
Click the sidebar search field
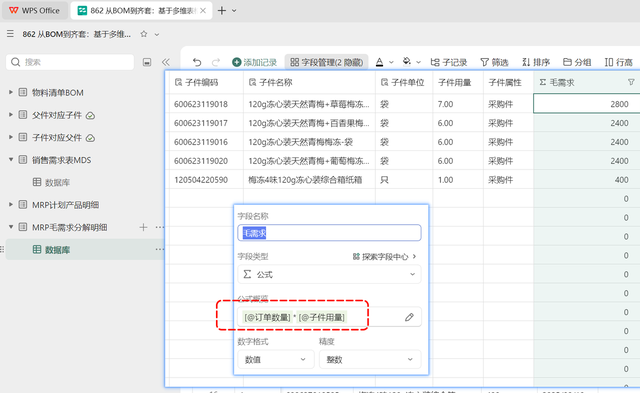pos(70,62)
